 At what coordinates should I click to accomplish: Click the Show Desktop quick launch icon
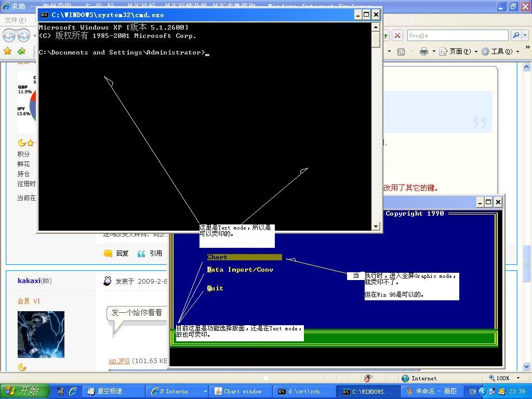click(x=61, y=391)
